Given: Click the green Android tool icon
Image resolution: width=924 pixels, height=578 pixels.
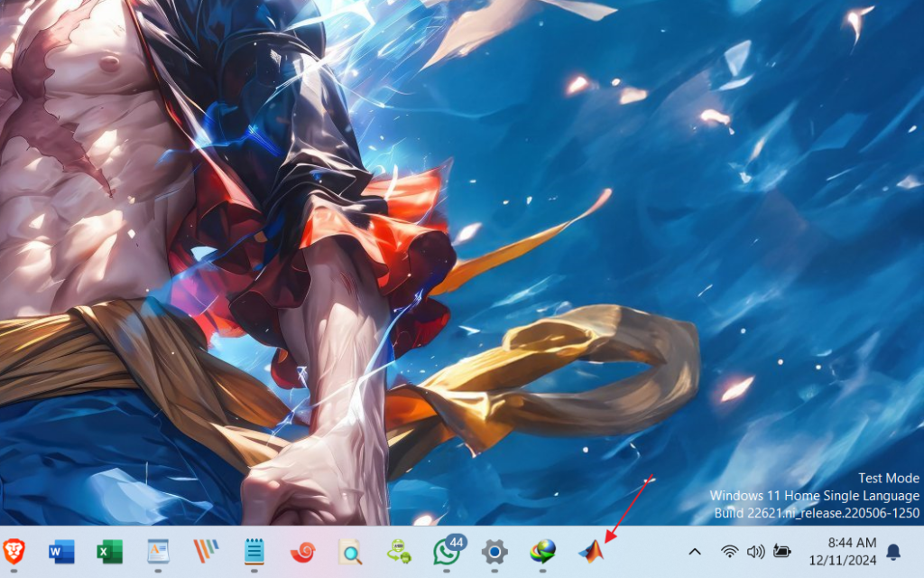Looking at the screenshot, I should click(x=398, y=551).
